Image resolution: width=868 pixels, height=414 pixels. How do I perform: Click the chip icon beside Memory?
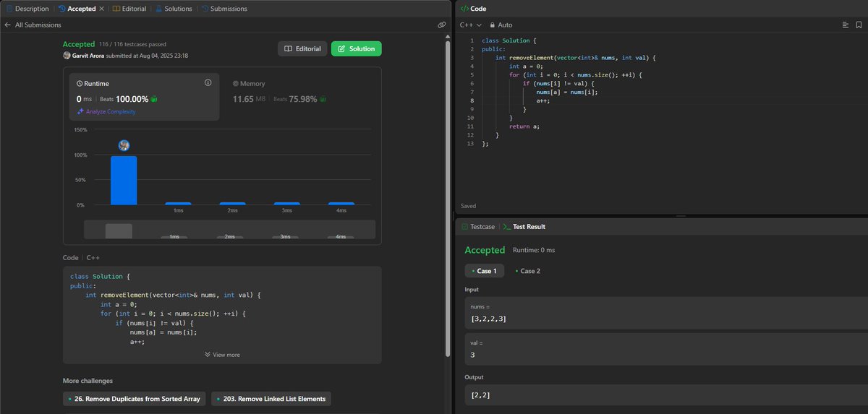(x=236, y=84)
